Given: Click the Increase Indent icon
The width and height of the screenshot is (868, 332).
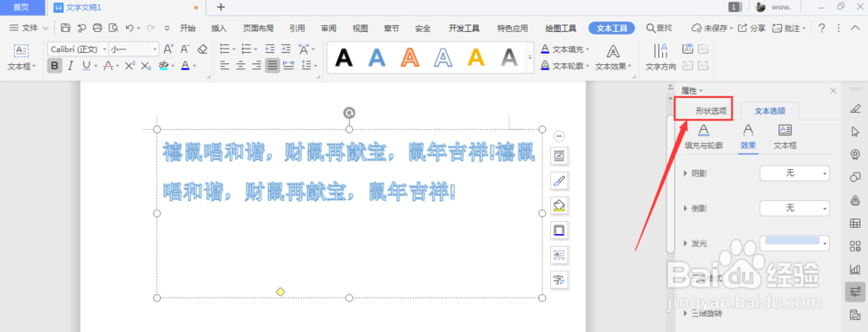Looking at the screenshot, I should pyautogui.click(x=286, y=49).
